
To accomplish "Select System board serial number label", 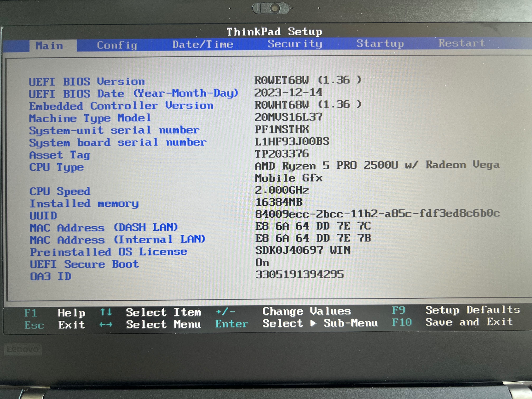I will point(118,143).
